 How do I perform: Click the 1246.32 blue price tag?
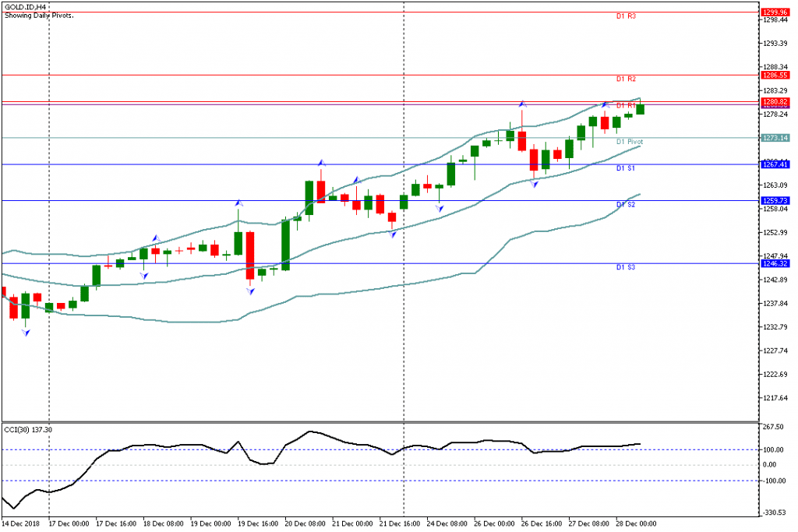775,264
